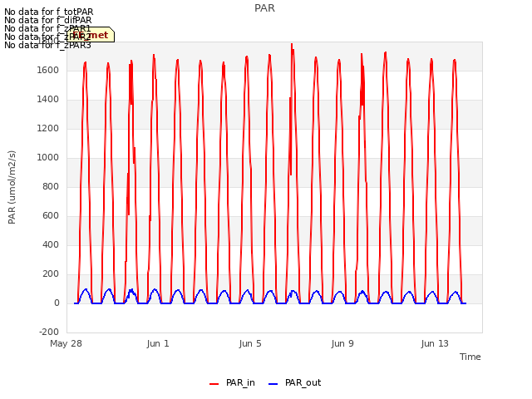
Task: Click the 800 y-axis tick label
Action: click(51, 186)
